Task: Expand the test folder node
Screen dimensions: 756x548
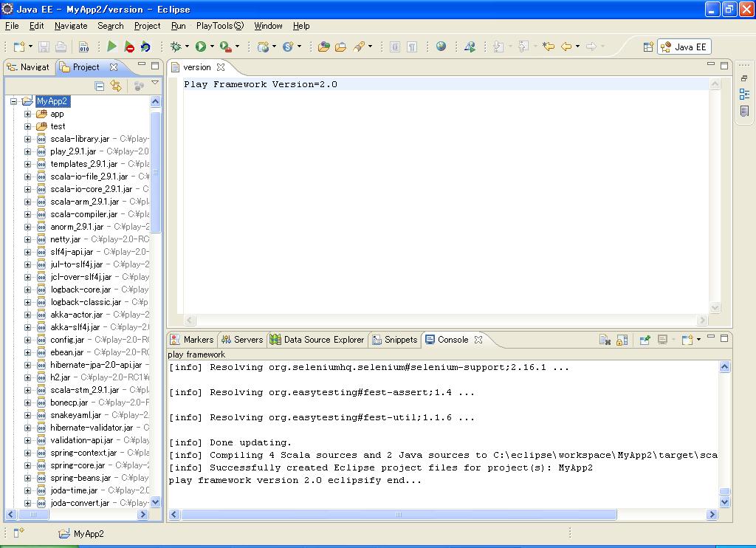Action: [x=27, y=126]
